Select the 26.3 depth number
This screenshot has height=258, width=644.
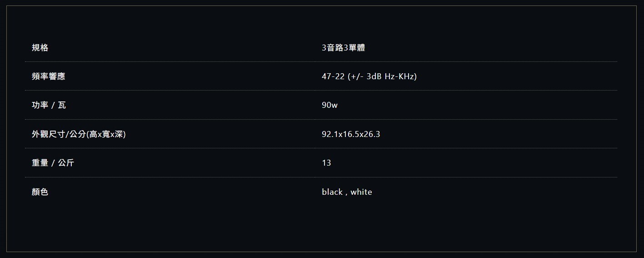pos(372,134)
